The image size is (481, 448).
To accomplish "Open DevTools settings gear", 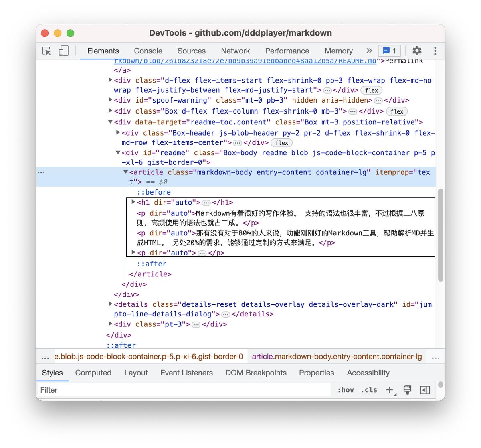I will click(x=416, y=51).
